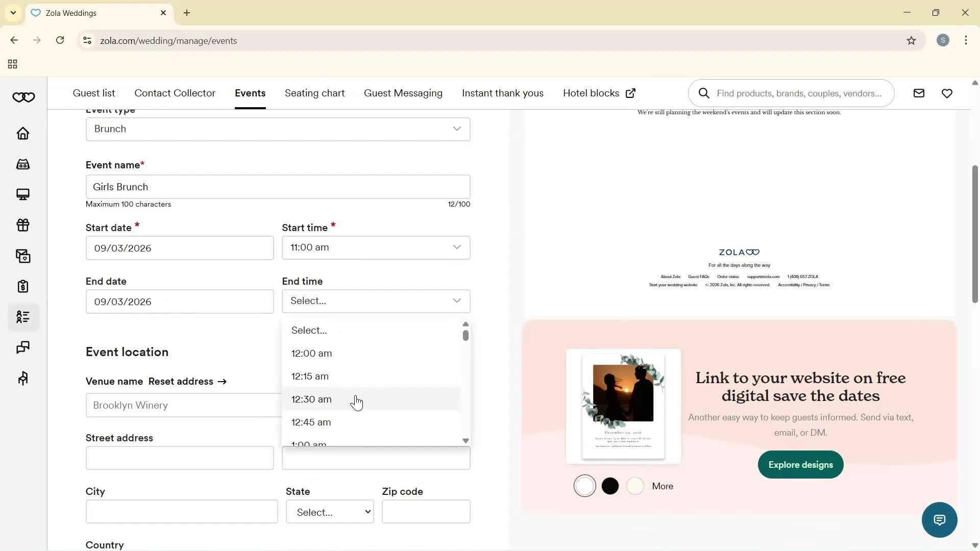The width and height of the screenshot is (980, 551).
Task: Open the Start time dropdown
Action: pos(376,247)
